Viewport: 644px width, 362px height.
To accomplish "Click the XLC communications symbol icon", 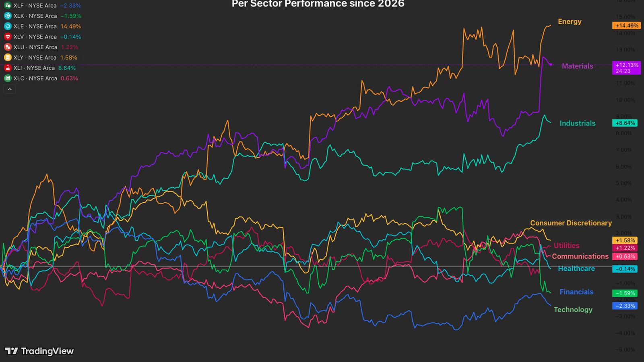I will (x=7, y=78).
